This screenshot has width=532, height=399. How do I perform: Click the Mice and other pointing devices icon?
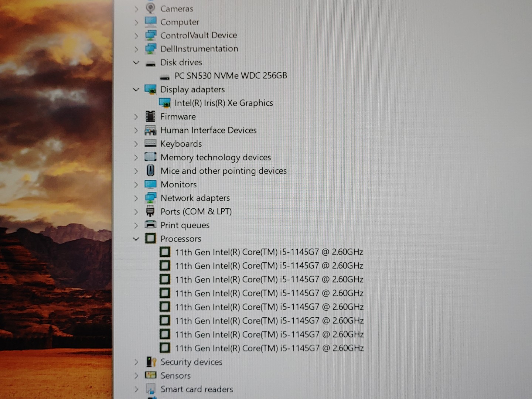click(x=150, y=170)
